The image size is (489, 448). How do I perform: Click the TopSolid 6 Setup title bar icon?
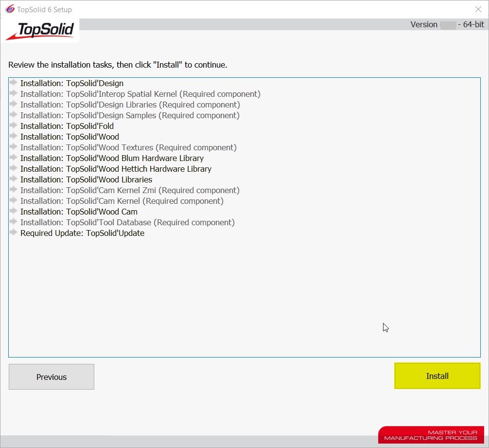click(10, 9)
